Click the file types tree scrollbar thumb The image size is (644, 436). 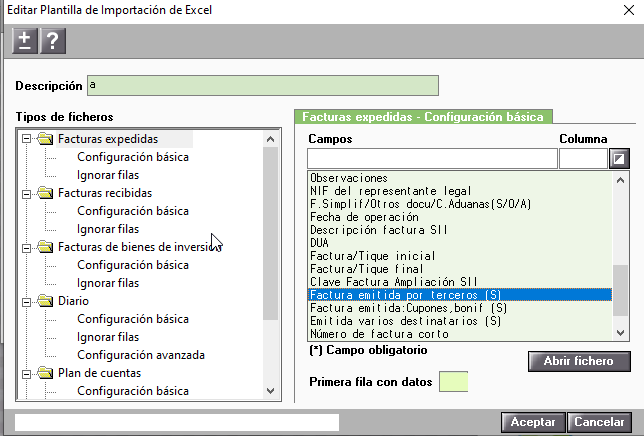270,233
